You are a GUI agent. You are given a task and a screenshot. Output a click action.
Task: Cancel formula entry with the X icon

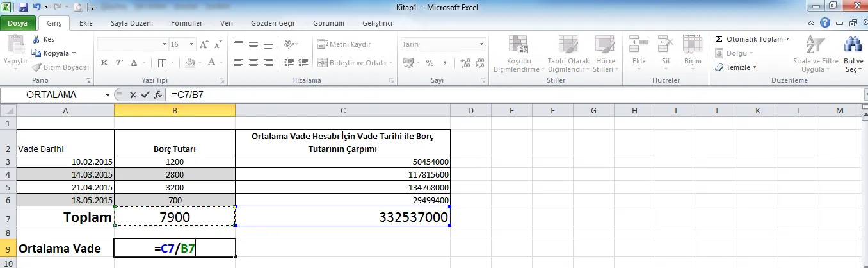(x=133, y=94)
